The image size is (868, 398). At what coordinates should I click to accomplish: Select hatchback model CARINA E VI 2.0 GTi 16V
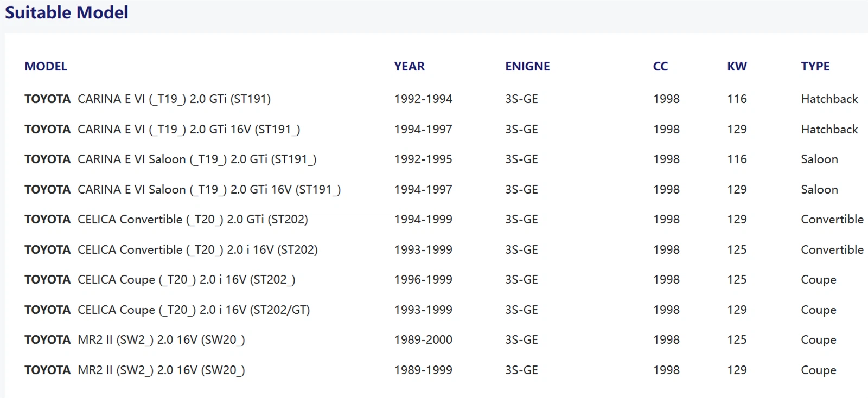(162, 130)
